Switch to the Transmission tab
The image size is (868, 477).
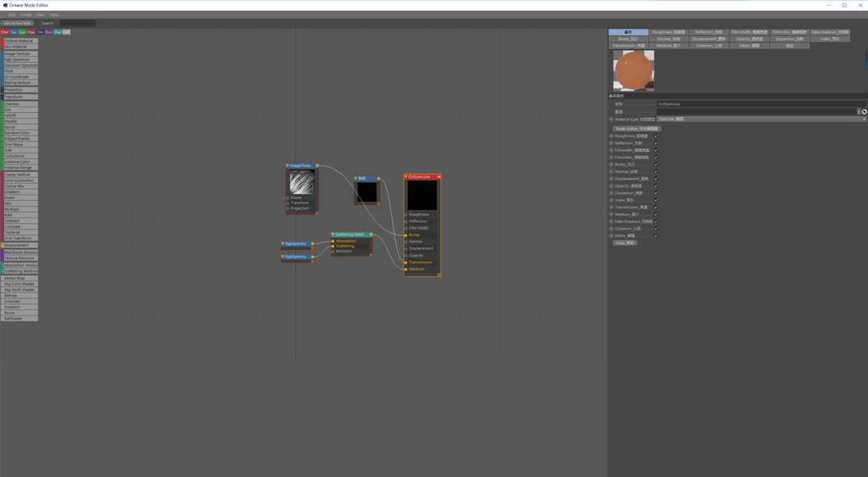628,46
